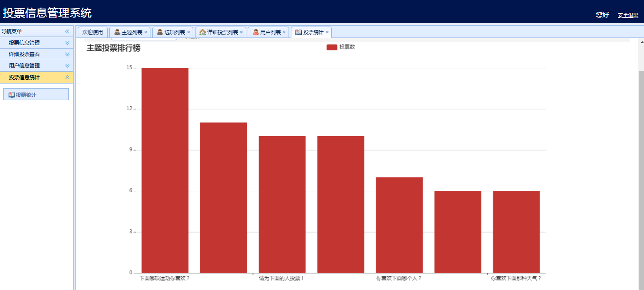Collapse the 导航菜单 panel with double-arrow icon

point(67,31)
